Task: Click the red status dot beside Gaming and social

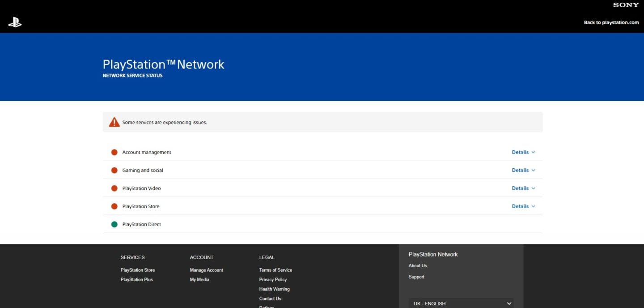Action: click(x=114, y=170)
